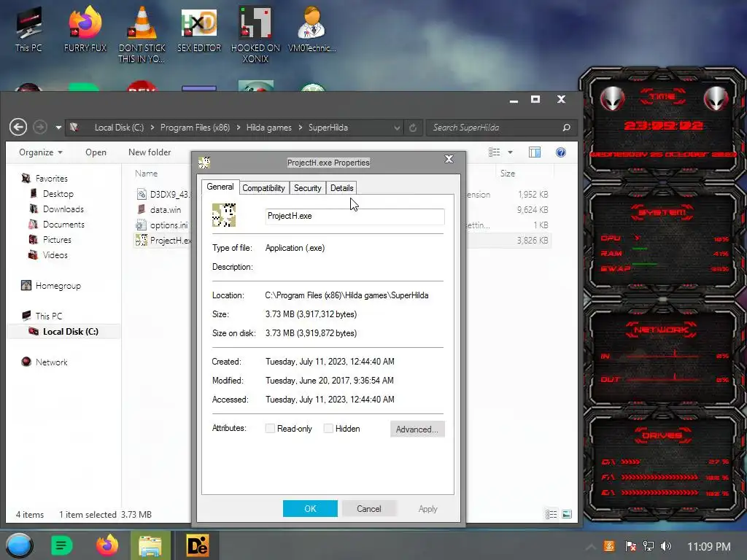Viewport: 747px width, 560px height.
Task: Open VM0Technic desktop shortcut
Action: [312, 29]
